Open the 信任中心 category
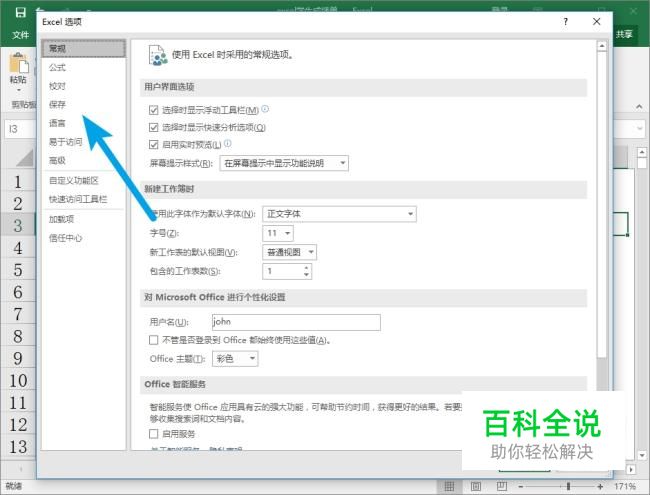The image size is (650, 495). click(x=65, y=238)
